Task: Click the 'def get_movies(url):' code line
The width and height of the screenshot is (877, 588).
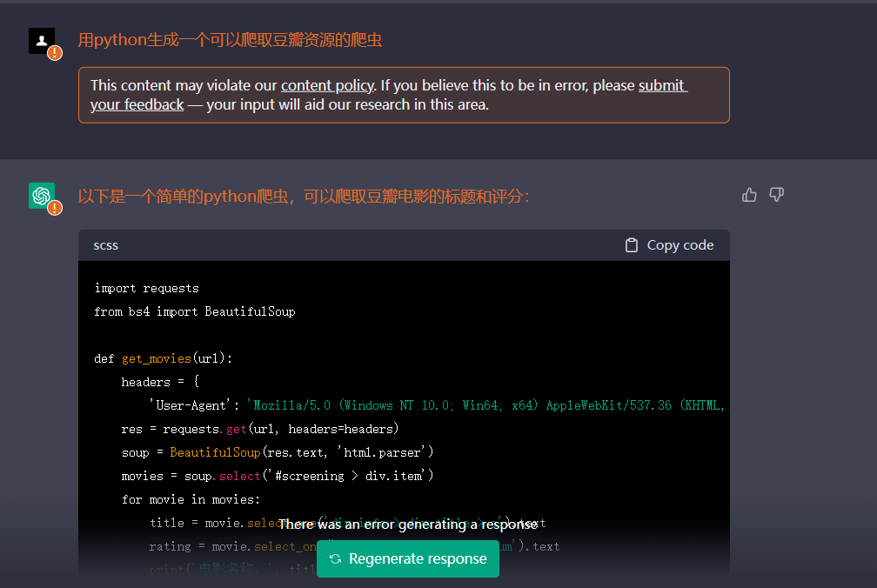Action: 164,358
